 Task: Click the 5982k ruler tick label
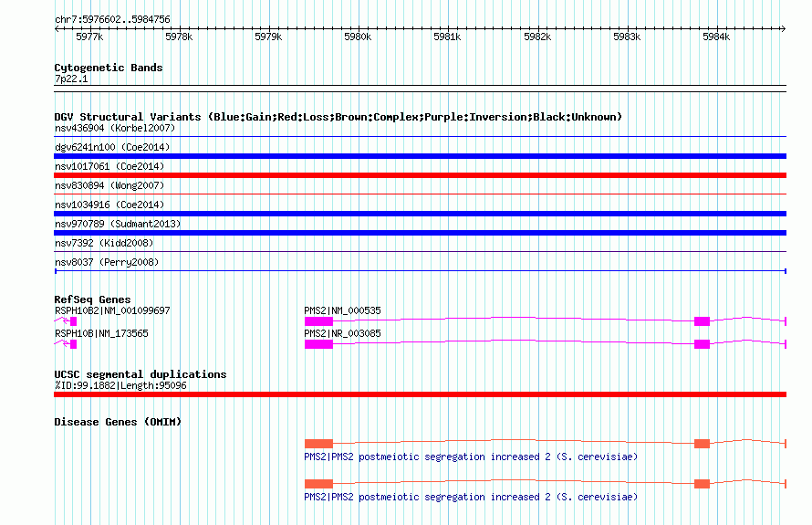[537, 37]
